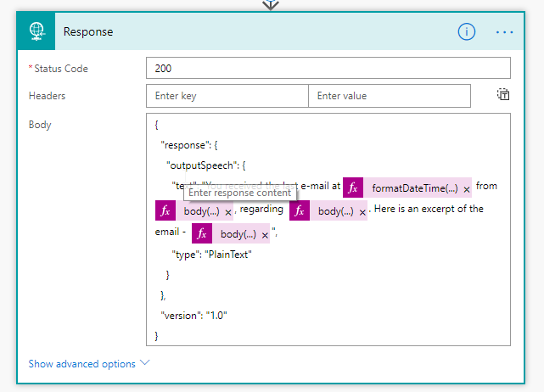Remove the body token after "email -"

[264, 235]
